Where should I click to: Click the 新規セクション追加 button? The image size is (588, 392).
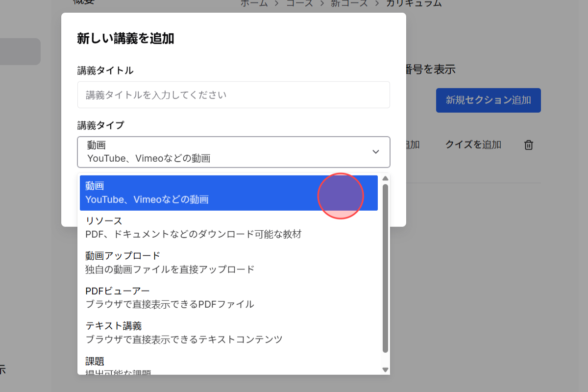[488, 100]
